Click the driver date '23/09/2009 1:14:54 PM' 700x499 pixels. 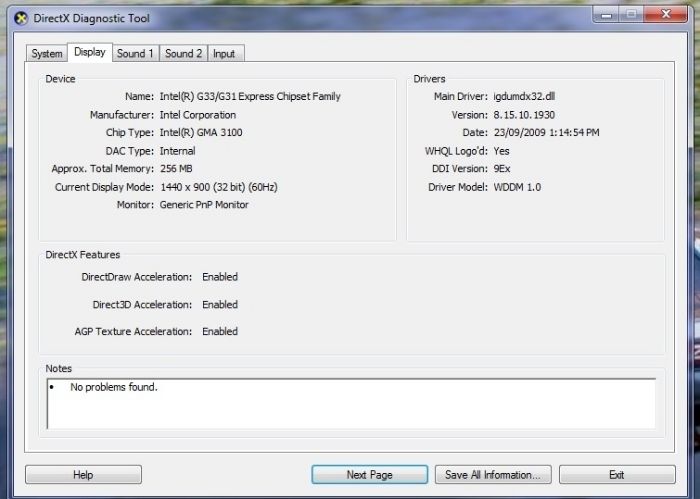[x=546, y=133]
